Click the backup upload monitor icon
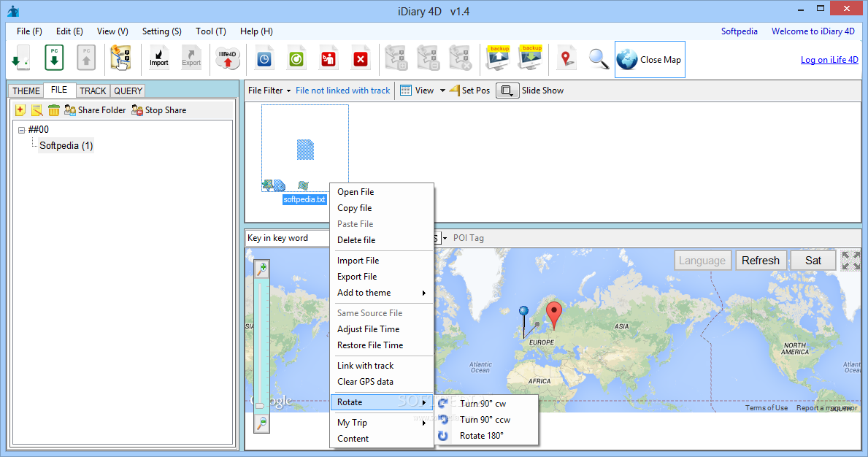 [x=498, y=58]
